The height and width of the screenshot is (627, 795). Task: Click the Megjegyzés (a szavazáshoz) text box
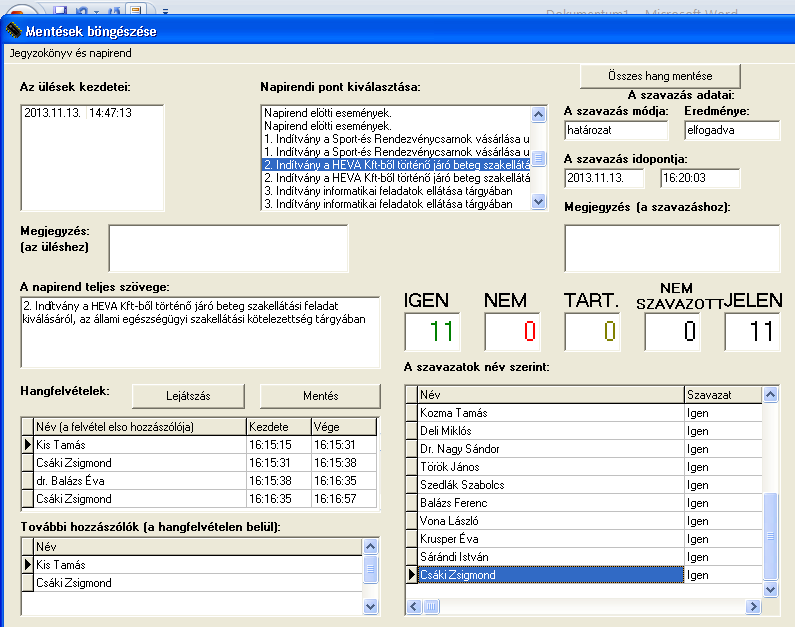(x=672, y=248)
